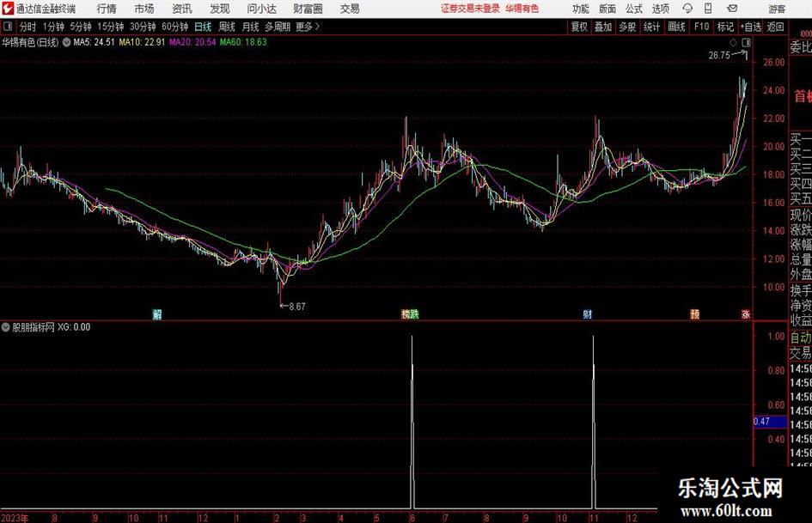Viewport: 812px width, 523px height.
Task: Click the MA5: 24.51 value
Action: (x=94, y=42)
